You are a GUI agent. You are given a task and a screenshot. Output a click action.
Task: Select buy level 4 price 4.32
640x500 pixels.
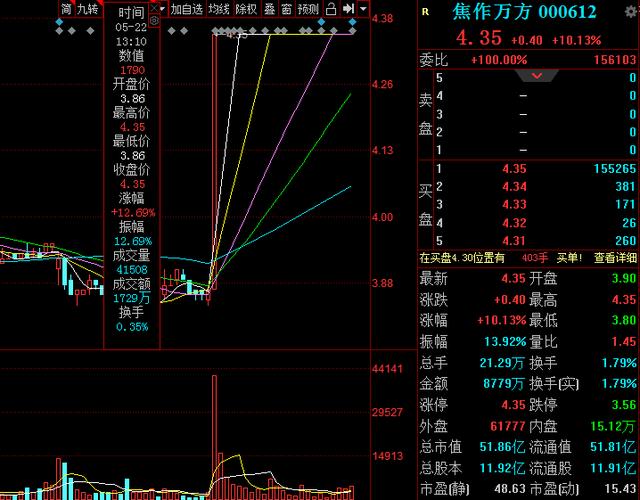pos(514,222)
